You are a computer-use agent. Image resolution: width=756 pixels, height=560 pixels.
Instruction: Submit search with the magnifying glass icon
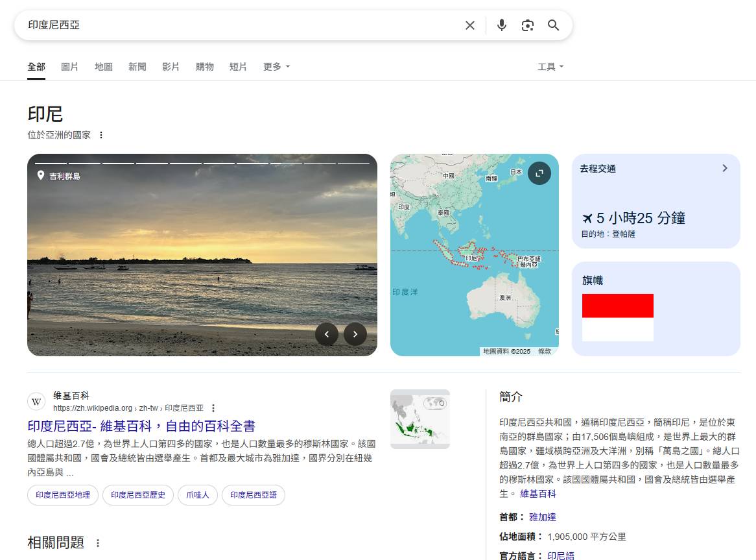[x=553, y=25]
